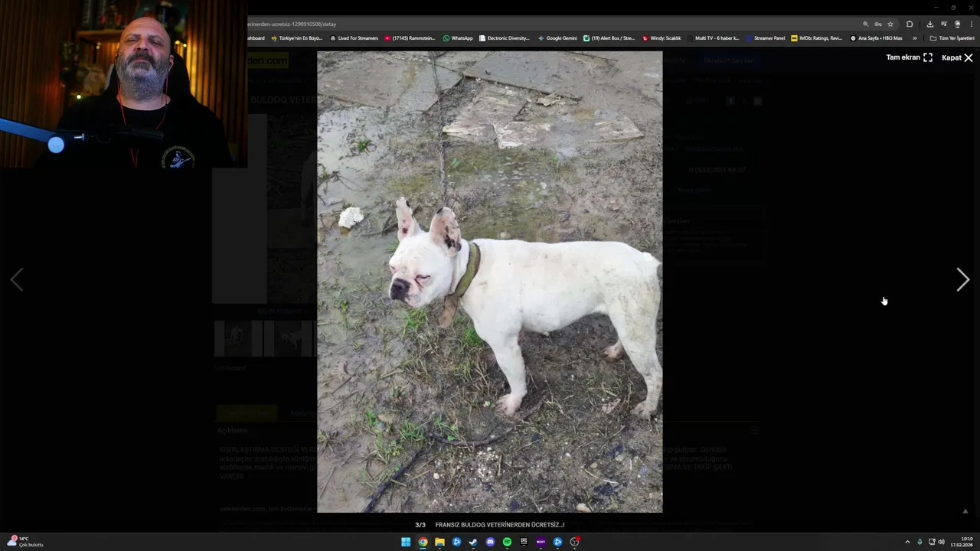Open the browser extensions puzzle icon
This screenshot has height=551, width=980.
[910, 24]
